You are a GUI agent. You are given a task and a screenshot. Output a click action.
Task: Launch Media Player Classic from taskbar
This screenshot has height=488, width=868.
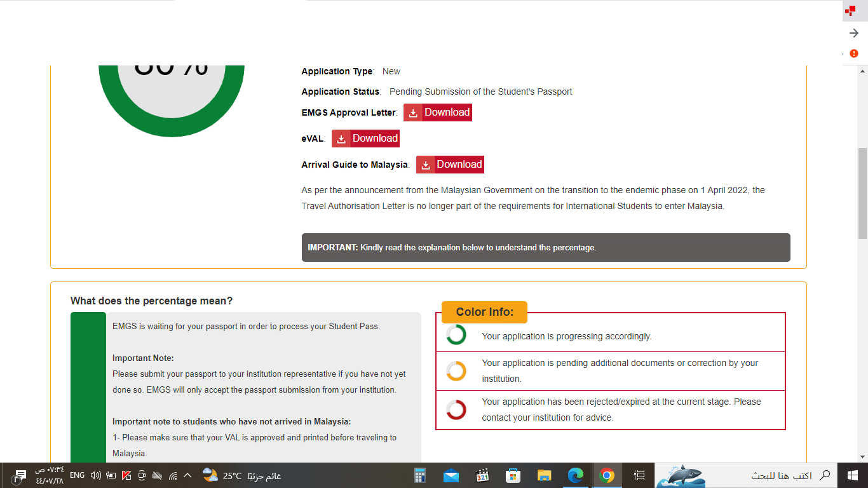pyautogui.click(x=482, y=475)
